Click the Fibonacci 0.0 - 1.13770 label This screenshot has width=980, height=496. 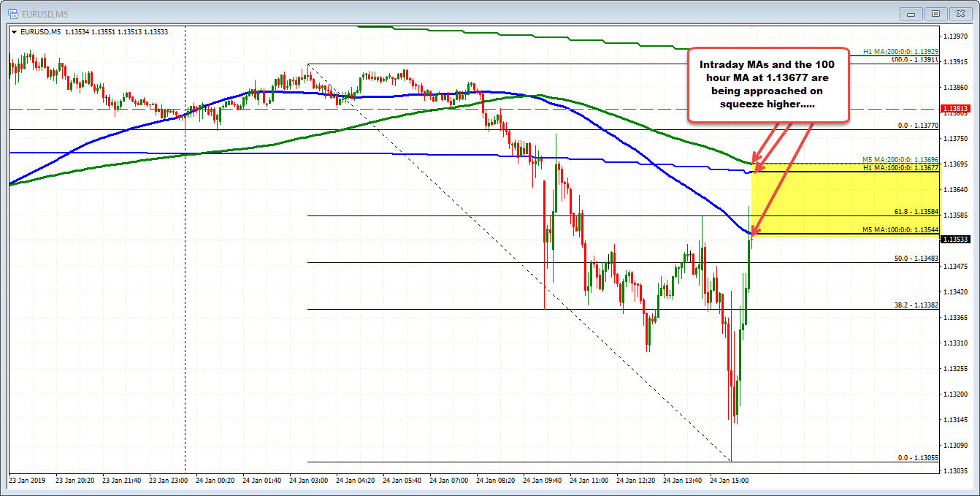click(918, 126)
